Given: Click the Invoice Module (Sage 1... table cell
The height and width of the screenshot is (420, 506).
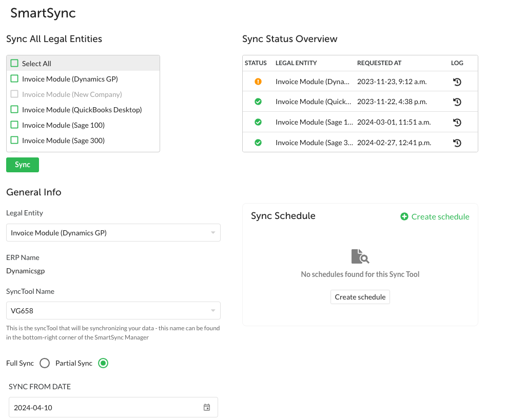Looking at the screenshot, I should click(314, 122).
